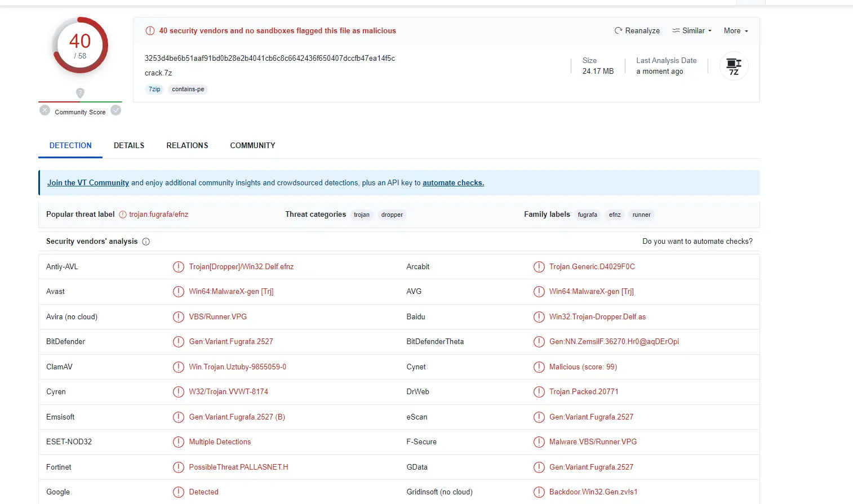
Task: Follow the Join the VT Community link
Action: coord(88,183)
